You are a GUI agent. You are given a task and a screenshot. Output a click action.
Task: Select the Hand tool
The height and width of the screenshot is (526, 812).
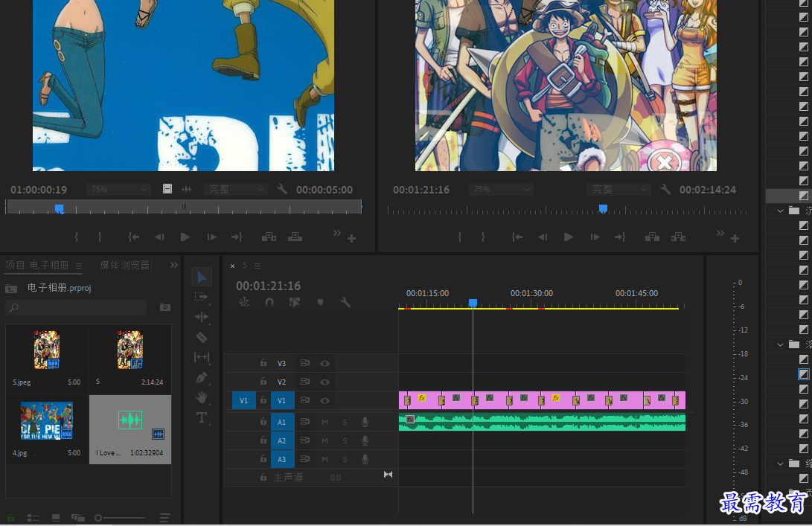(202, 397)
